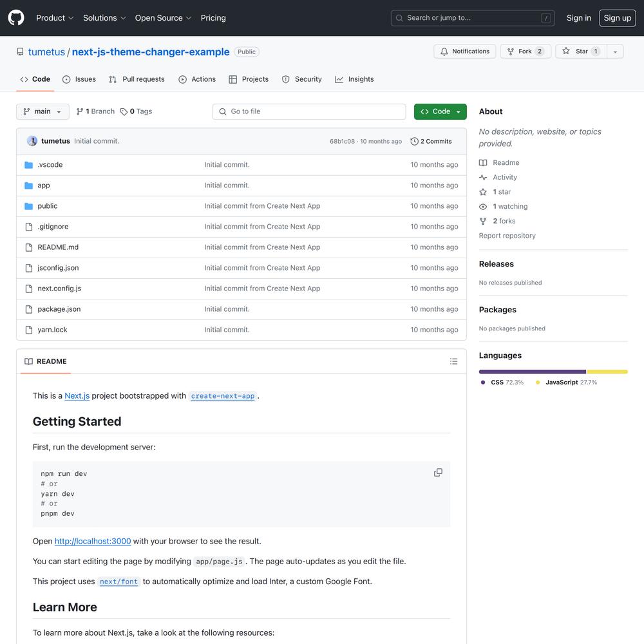The height and width of the screenshot is (644, 644).
Task: Click the next.config.js file icon
Action: pos(29,289)
